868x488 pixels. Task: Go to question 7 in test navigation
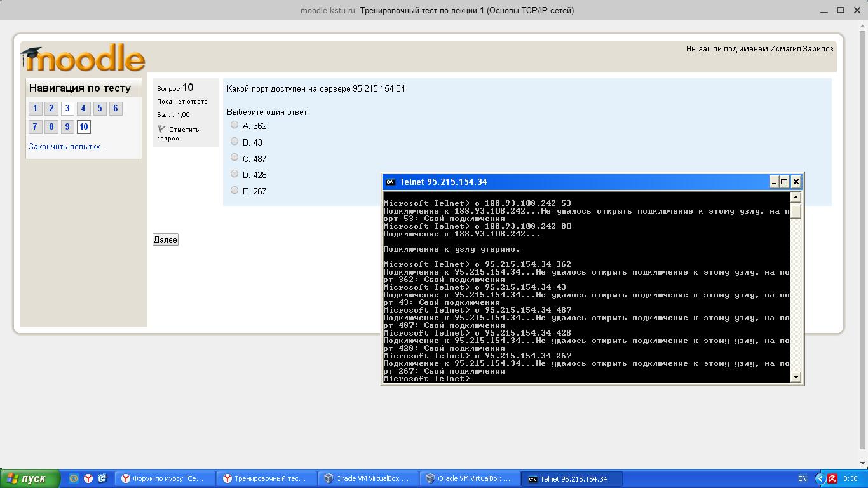[36, 127]
